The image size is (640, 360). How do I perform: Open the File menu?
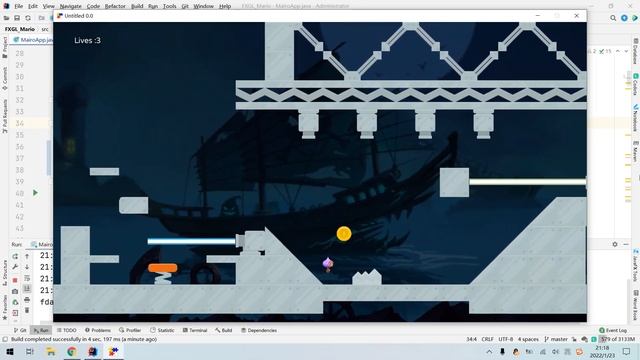18,6
